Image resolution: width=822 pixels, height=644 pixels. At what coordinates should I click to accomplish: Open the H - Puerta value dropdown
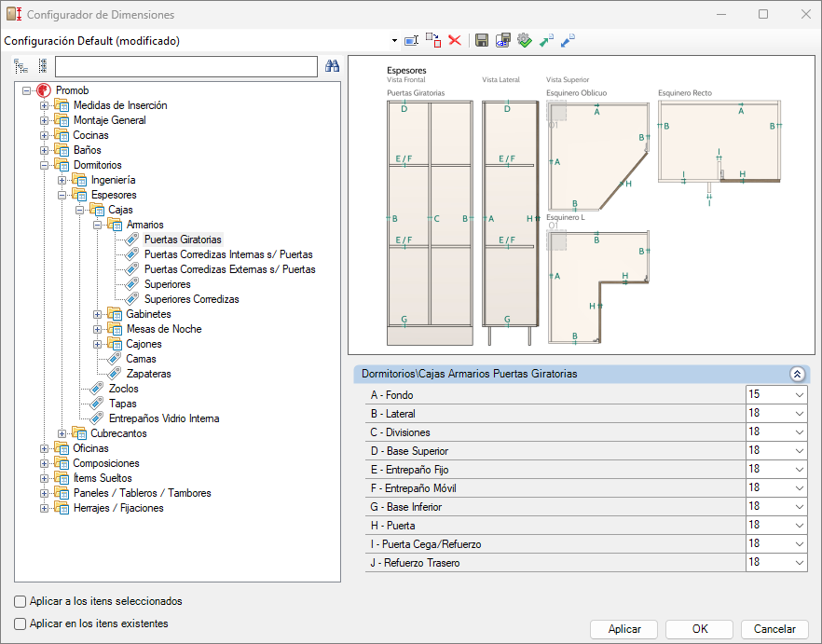pyautogui.click(x=800, y=526)
